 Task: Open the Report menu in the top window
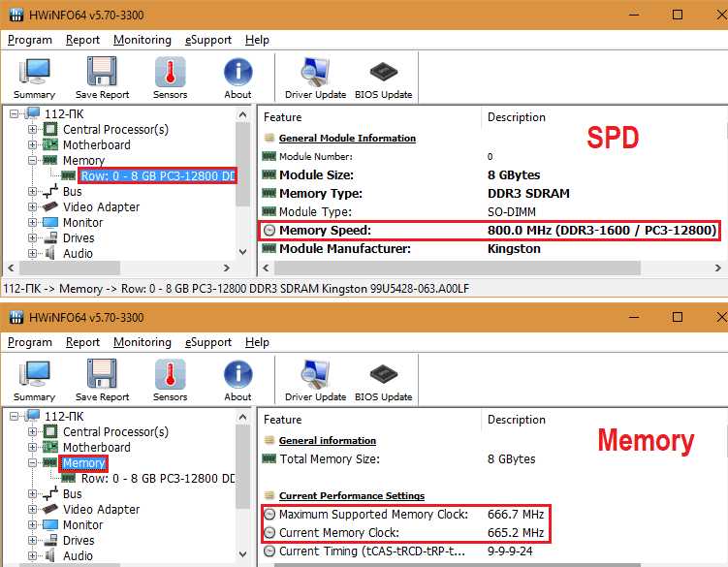coord(82,40)
